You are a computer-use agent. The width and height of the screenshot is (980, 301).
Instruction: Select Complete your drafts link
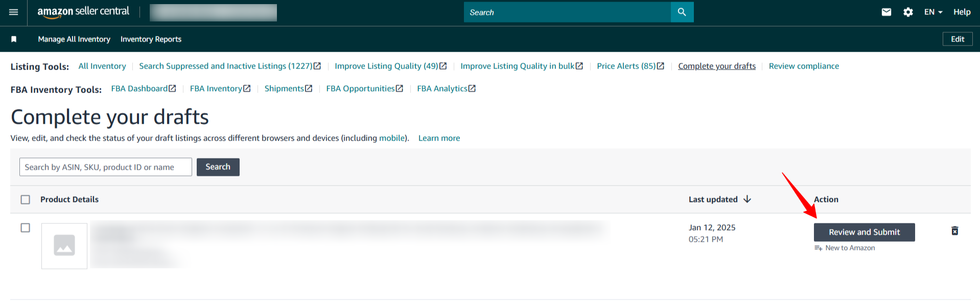pyautogui.click(x=717, y=66)
